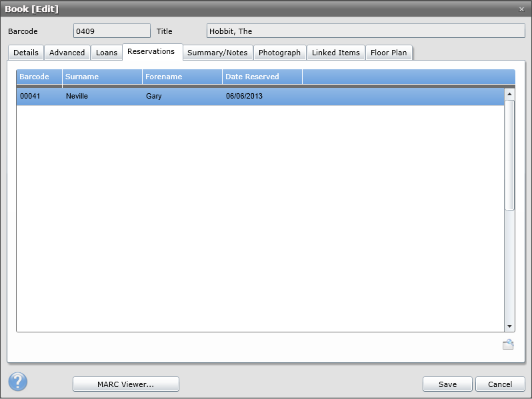Open the Details tab
532x399 pixels.
click(x=26, y=53)
